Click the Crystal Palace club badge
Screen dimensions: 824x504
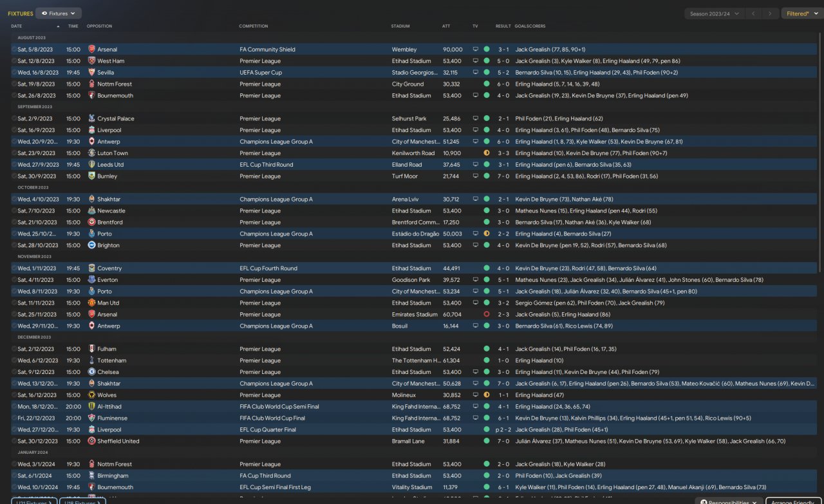[x=92, y=118]
